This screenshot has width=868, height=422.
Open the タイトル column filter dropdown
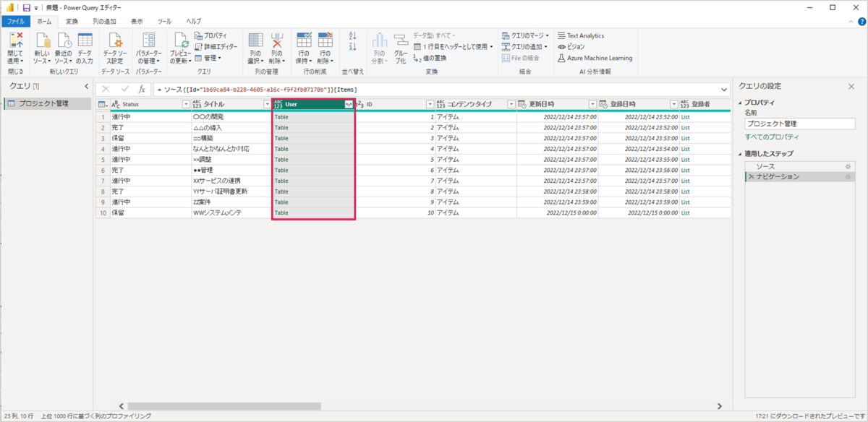(266, 105)
